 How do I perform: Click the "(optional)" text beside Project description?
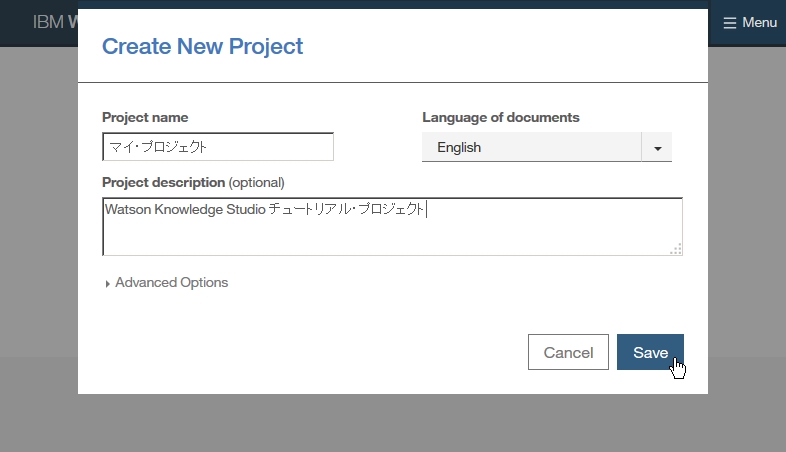point(257,182)
